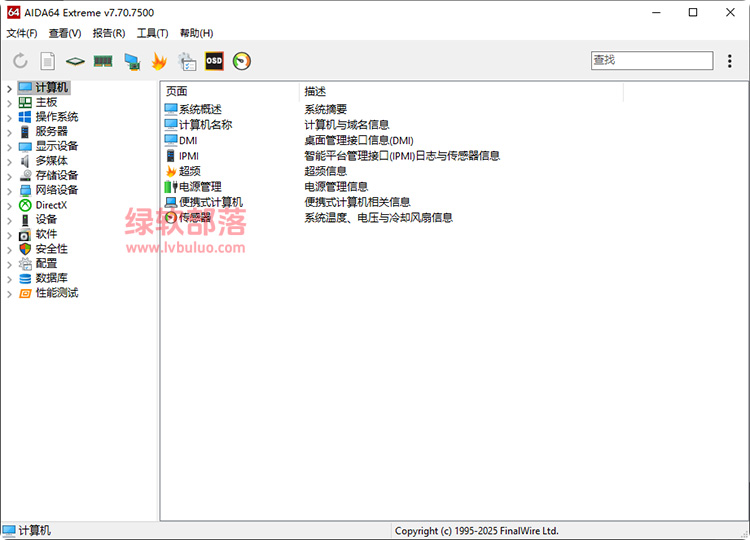Open the 帮助(H) menu

196,33
